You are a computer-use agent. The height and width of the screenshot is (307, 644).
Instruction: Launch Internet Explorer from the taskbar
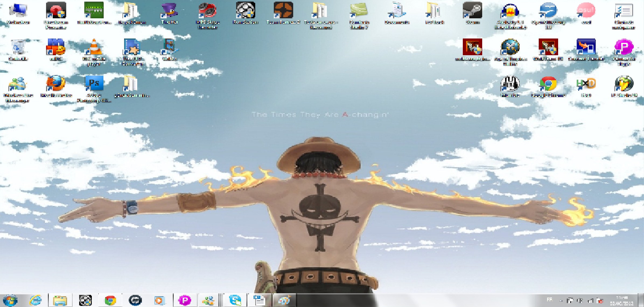click(36, 300)
